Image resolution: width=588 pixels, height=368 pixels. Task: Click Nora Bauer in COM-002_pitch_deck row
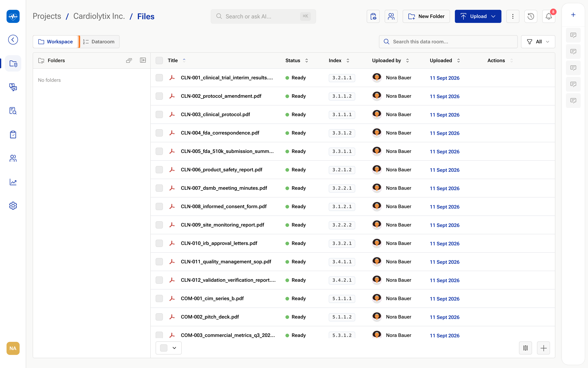click(399, 317)
